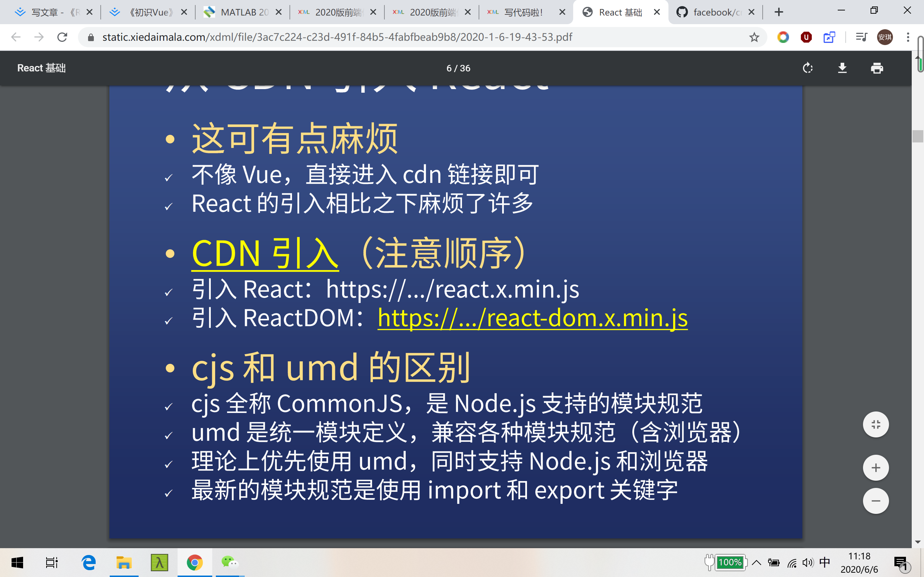Click the PDF page number field
924x577 pixels.
[449, 68]
